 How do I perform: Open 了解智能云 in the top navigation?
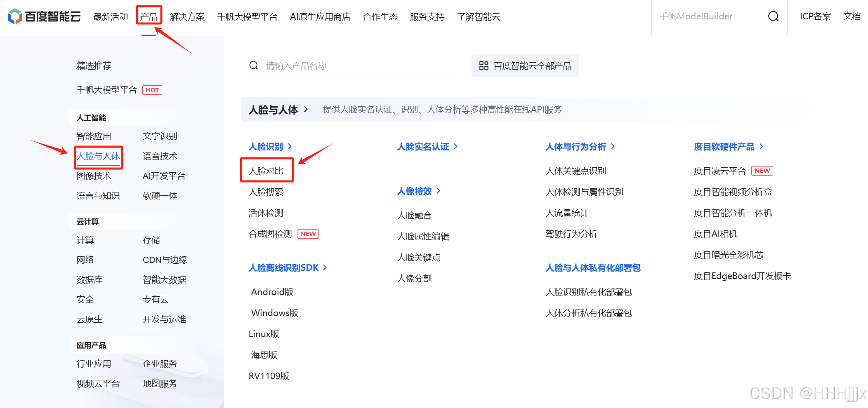479,17
